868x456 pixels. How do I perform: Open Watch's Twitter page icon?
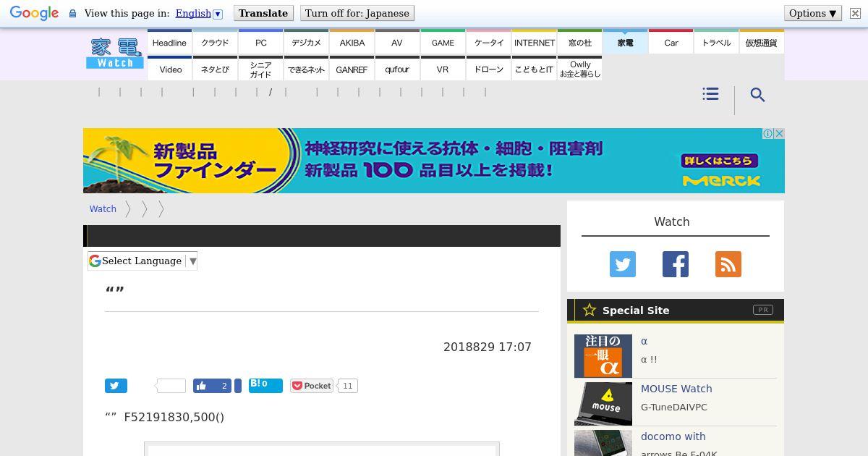coord(623,264)
